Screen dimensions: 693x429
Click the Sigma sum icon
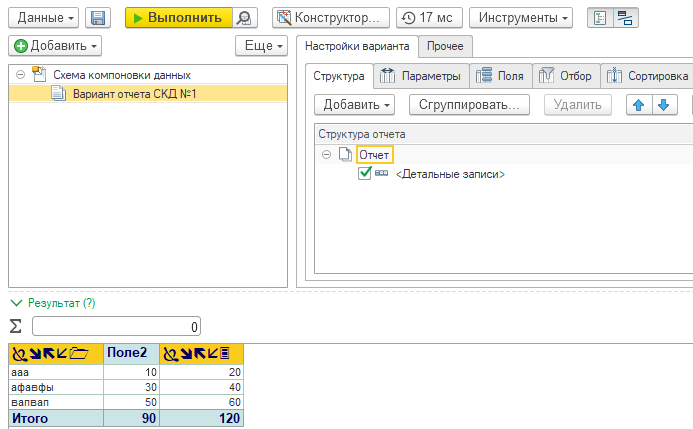tap(15, 326)
